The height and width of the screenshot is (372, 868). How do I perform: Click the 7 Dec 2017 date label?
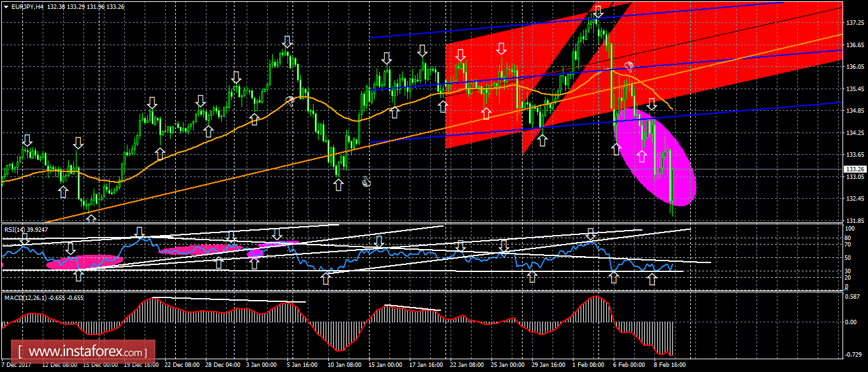click(x=17, y=366)
